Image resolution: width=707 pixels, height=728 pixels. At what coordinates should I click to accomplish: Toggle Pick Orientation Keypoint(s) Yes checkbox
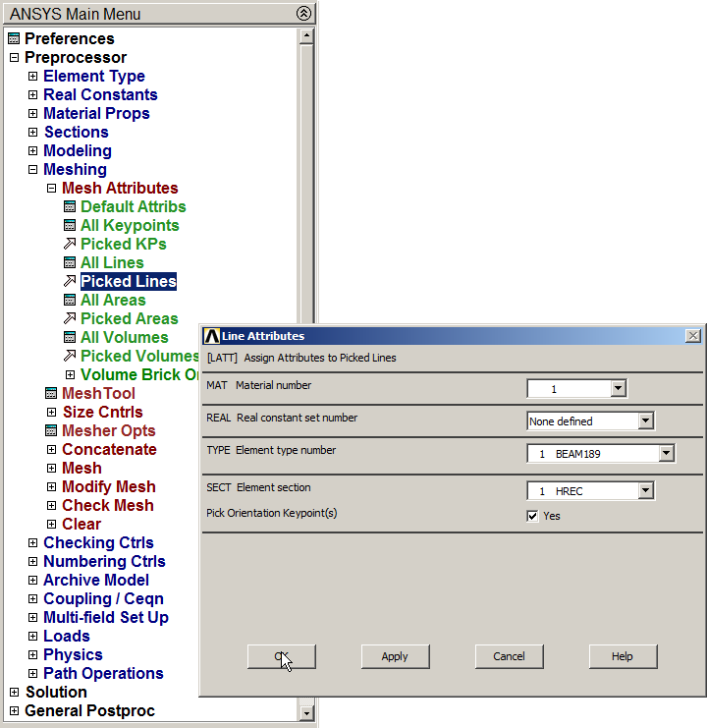point(533,516)
